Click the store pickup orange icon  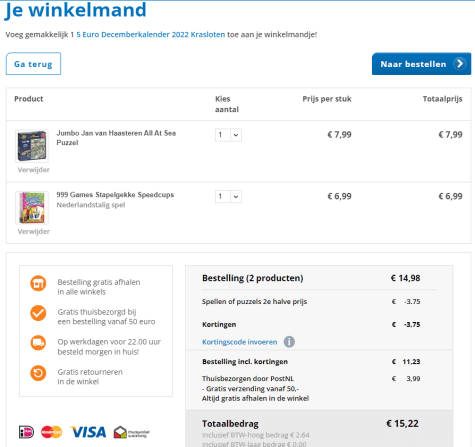[38, 283]
